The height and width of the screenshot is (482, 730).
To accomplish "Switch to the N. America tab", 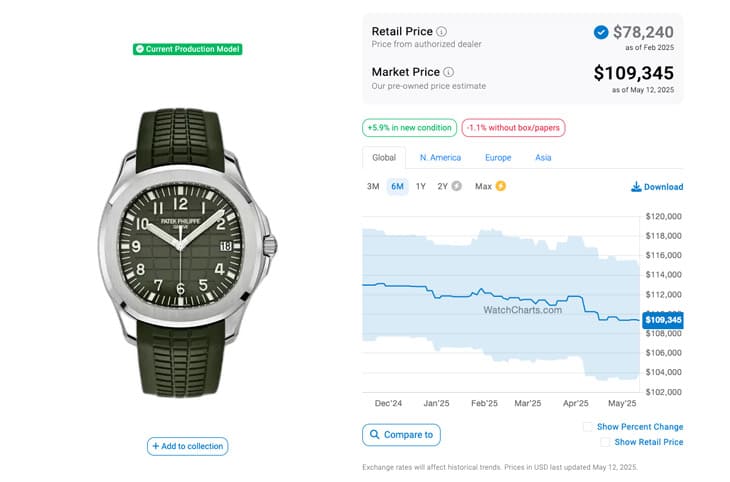I will [x=440, y=157].
